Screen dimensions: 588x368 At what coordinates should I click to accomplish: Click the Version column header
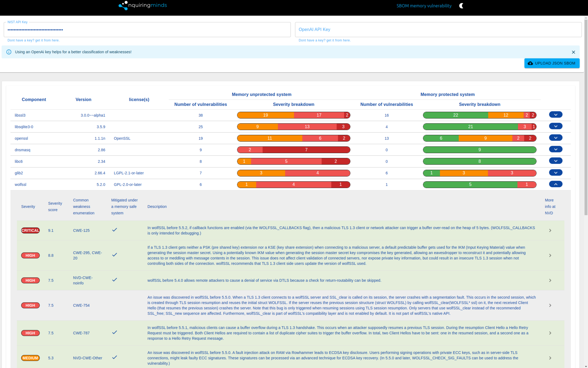click(83, 100)
